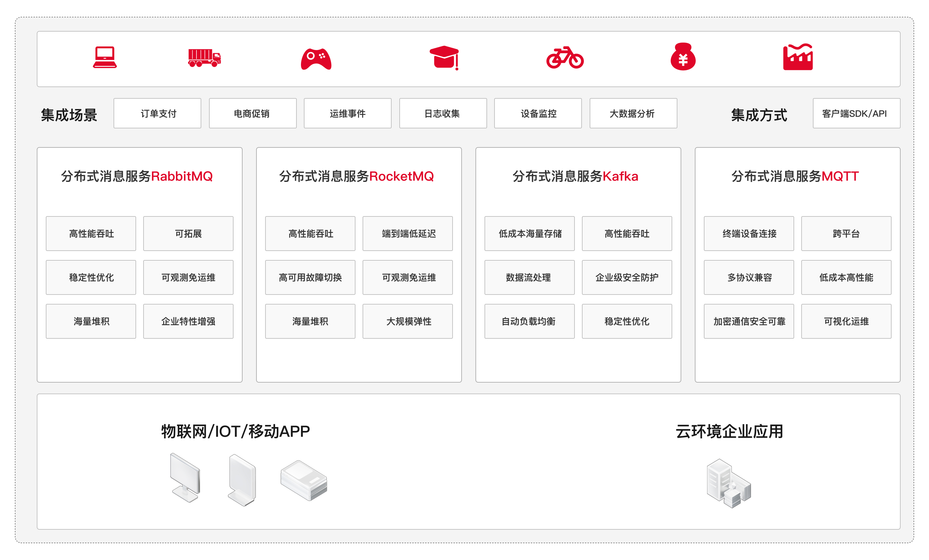Click the 终端设备连接 feature box

749,234
